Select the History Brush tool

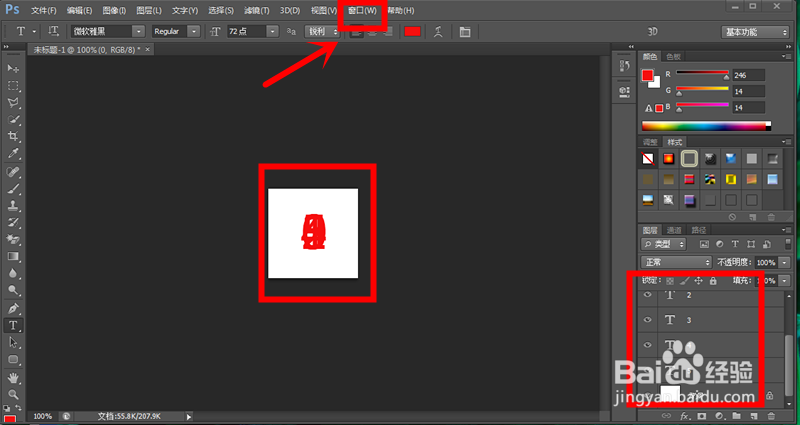pyautogui.click(x=13, y=222)
